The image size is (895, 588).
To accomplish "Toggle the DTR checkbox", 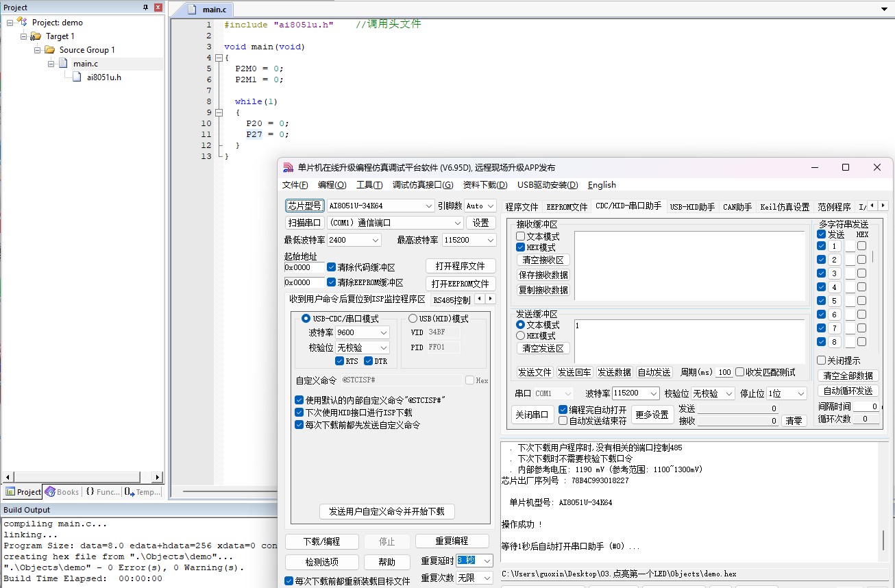I will point(369,361).
